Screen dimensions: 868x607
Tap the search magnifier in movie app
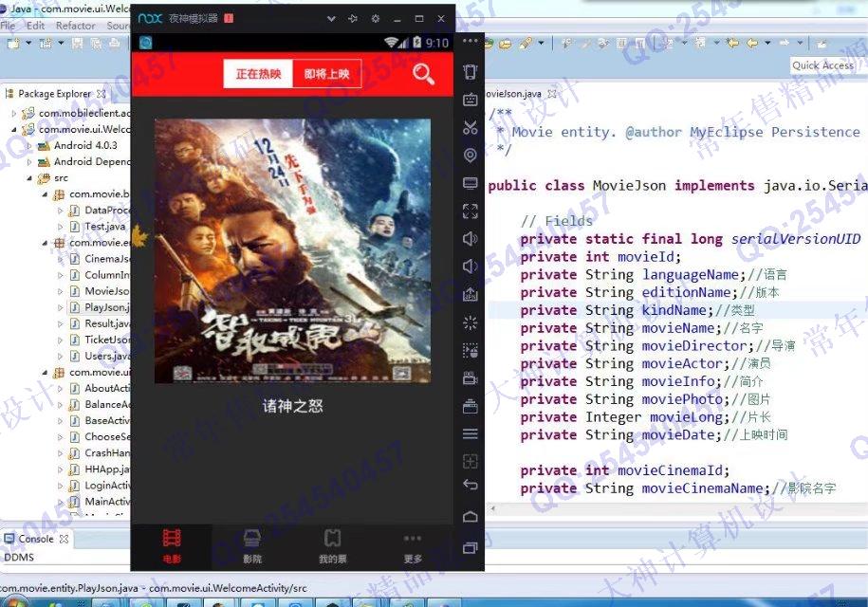[423, 74]
